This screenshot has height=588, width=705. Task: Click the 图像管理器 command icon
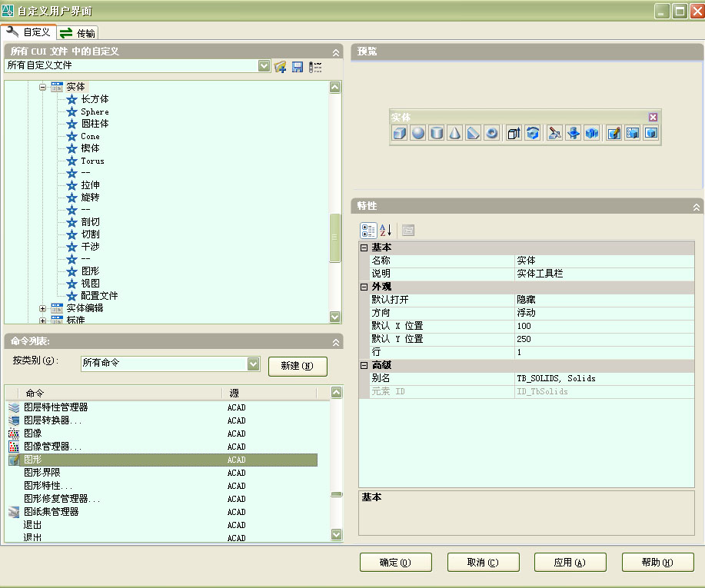point(14,447)
